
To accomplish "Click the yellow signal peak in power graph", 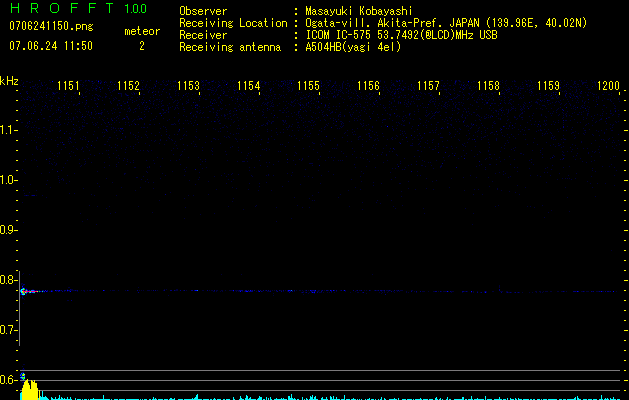I will pos(29,390).
